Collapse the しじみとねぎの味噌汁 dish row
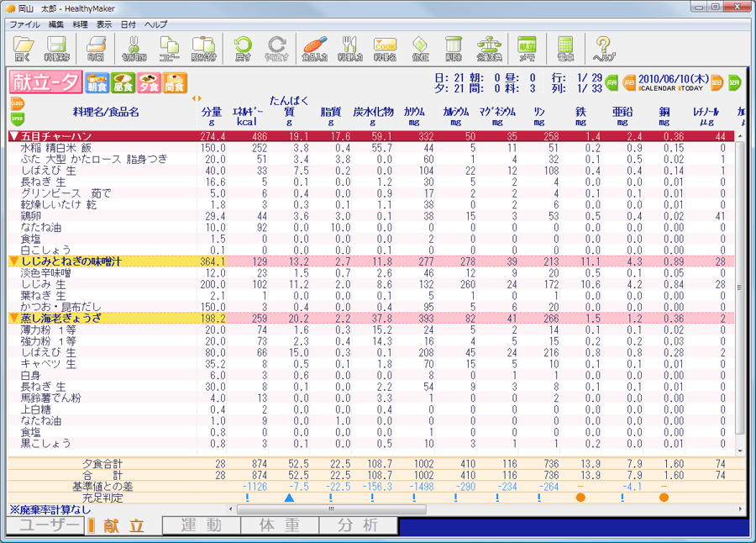Image resolution: width=756 pixels, height=543 pixels. pyautogui.click(x=14, y=261)
